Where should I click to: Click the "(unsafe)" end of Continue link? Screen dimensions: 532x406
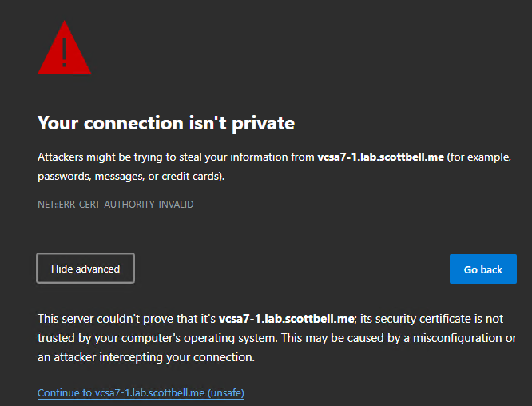click(225, 393)
